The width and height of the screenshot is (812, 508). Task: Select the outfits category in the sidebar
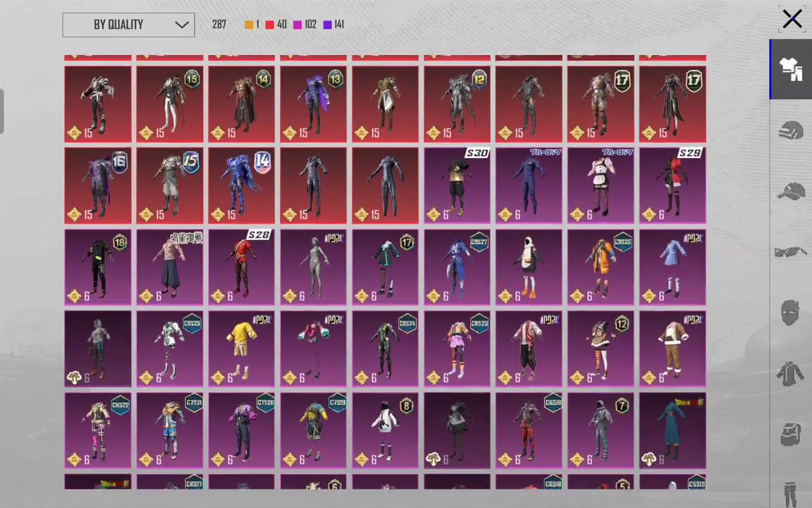click(x=791, y=69)
